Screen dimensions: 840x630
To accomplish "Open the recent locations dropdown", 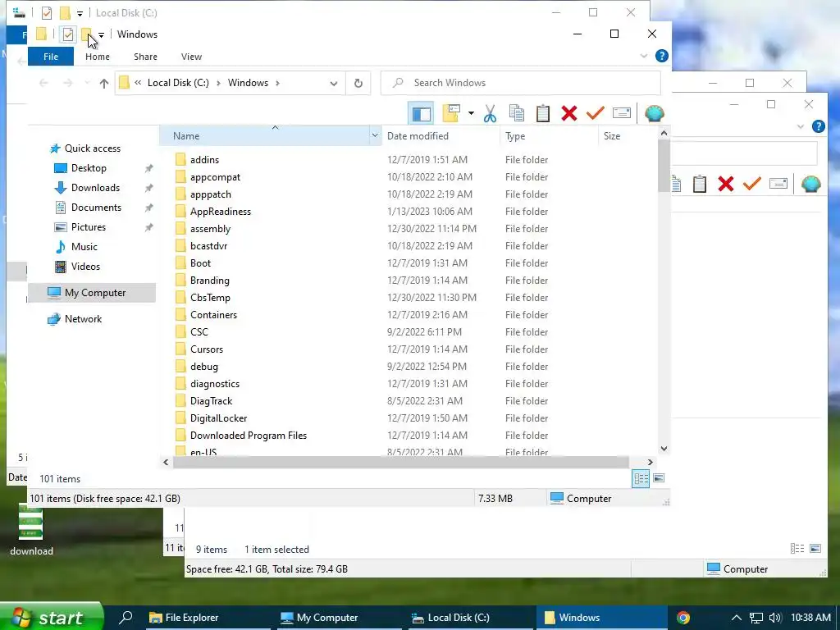I will click(87, 83).
